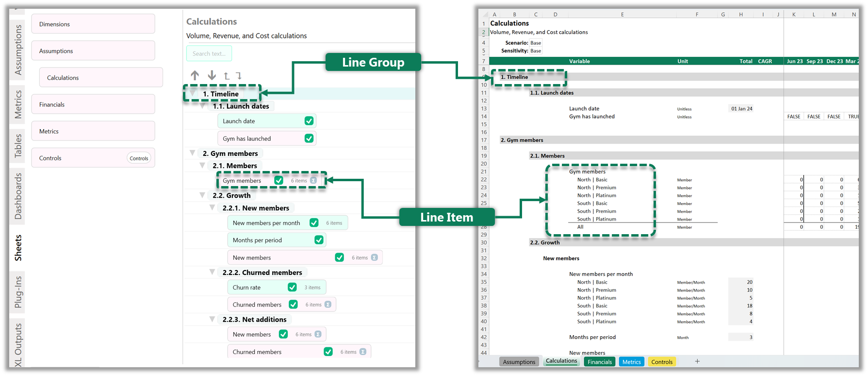Viewport: 868px width, 376px height.
Task: Select the Dimensions sheet card
Action: click(x=93, y=24)
